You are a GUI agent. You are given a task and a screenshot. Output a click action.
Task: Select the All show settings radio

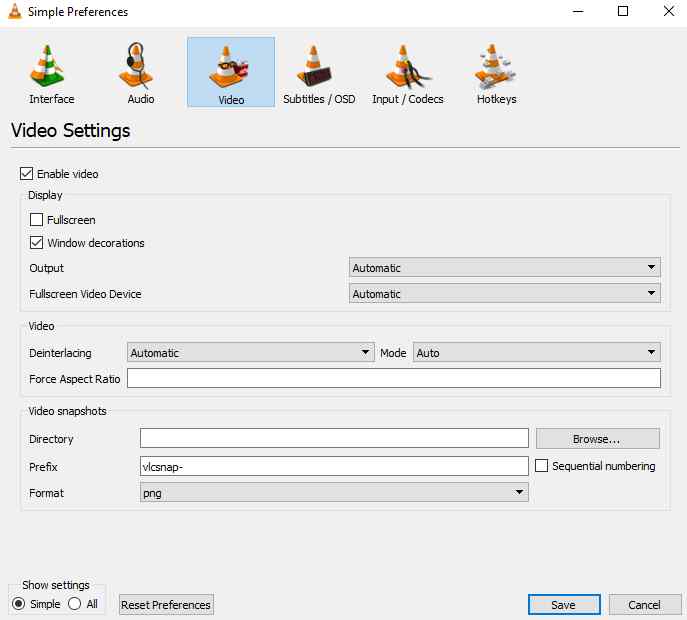[x=74, y=604]
